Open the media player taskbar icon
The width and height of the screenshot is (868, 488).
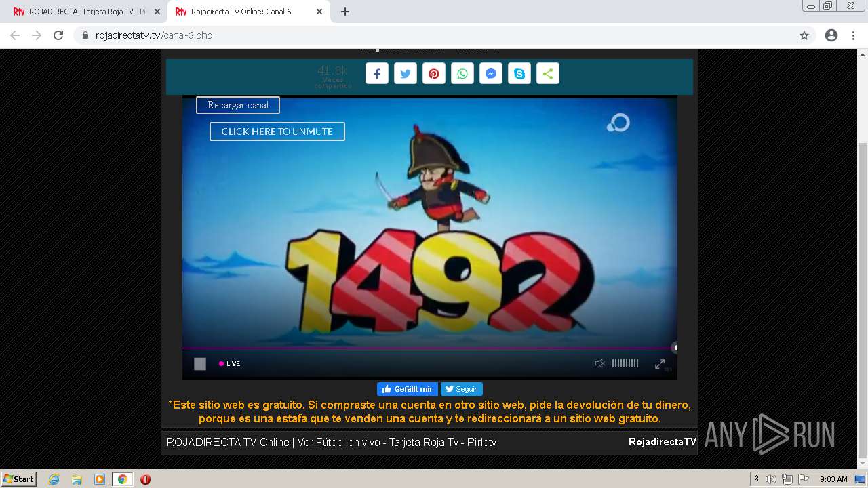pos(99,479)
